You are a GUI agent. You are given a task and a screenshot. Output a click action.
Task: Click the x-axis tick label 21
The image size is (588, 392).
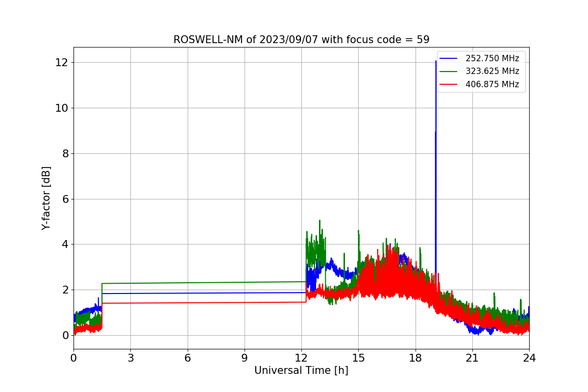(x=472, y=358)
